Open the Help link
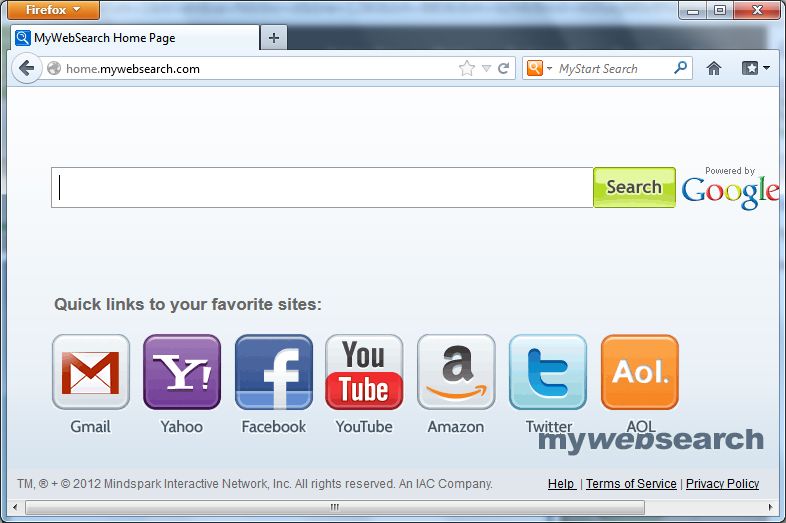The image size is (786, 523). click(561, 483)
